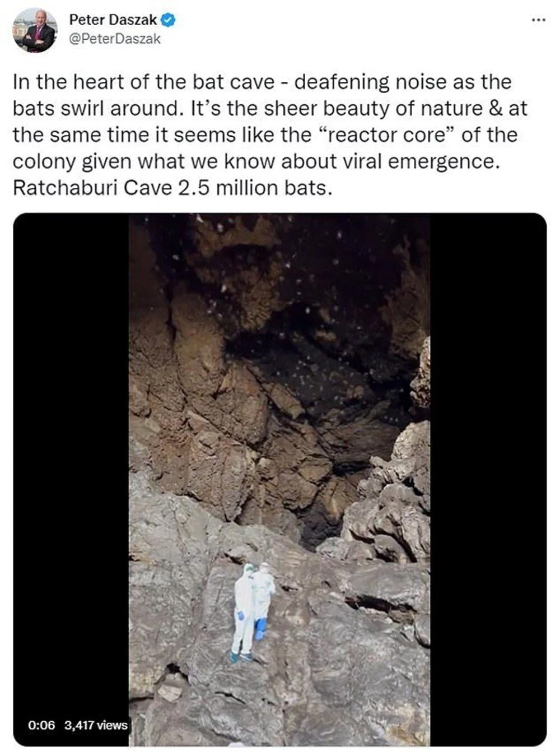Select the 3,417 views counter
560x756 pixels.
coord(96,725)
